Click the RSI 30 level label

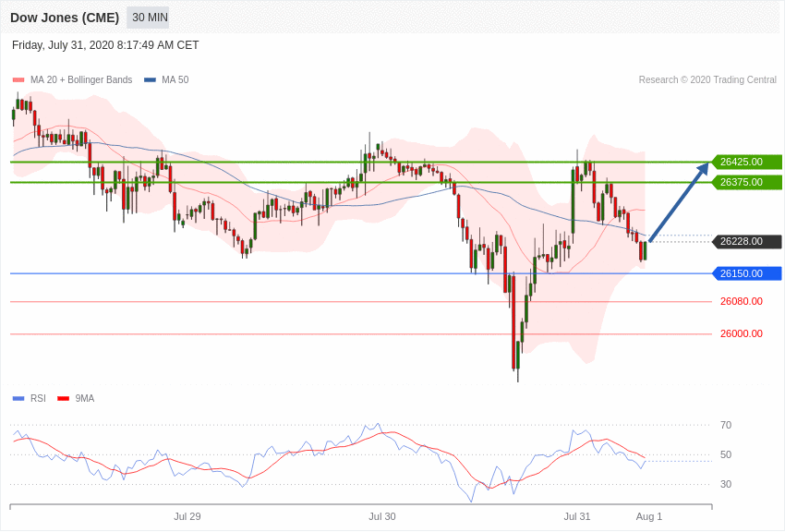click(726, 484)
